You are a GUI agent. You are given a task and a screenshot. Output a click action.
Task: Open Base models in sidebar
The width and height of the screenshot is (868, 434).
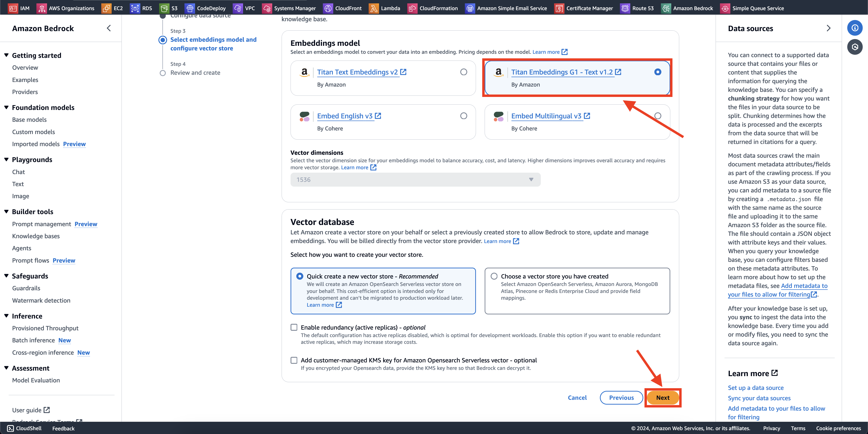pos(29,120)
